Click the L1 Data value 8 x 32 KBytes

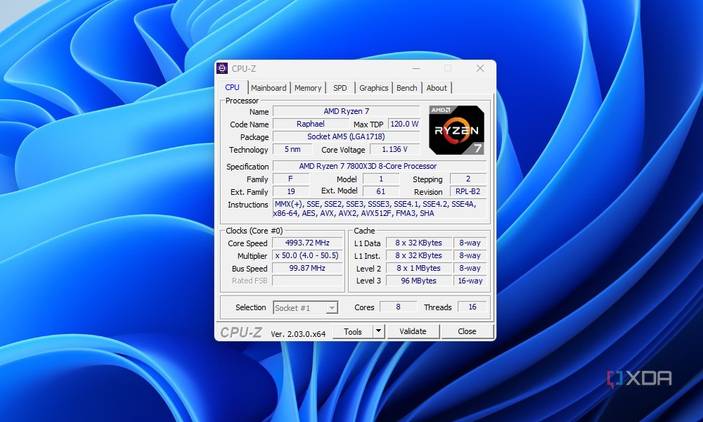[418, 243]
